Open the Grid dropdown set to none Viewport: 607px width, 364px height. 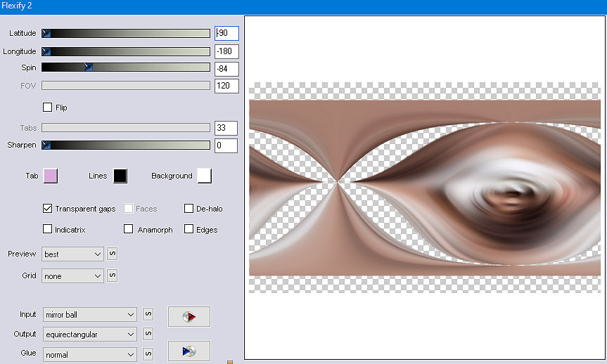[72, 275]
